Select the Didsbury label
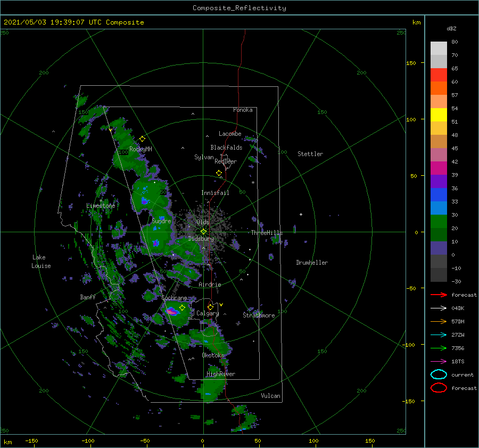The height and width of the screenshot is (448, 479). pos(201,239)
